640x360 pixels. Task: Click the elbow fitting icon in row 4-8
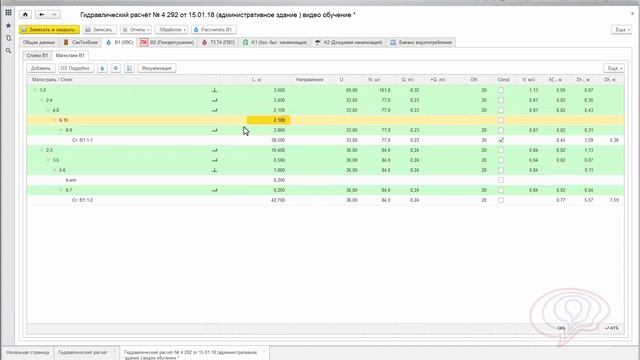[x=215, y=110]
